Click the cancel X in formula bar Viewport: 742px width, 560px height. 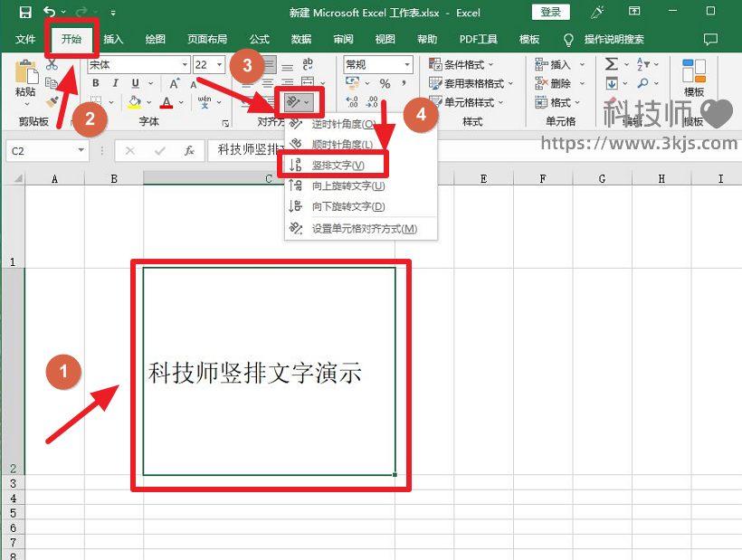click(130, 151)
